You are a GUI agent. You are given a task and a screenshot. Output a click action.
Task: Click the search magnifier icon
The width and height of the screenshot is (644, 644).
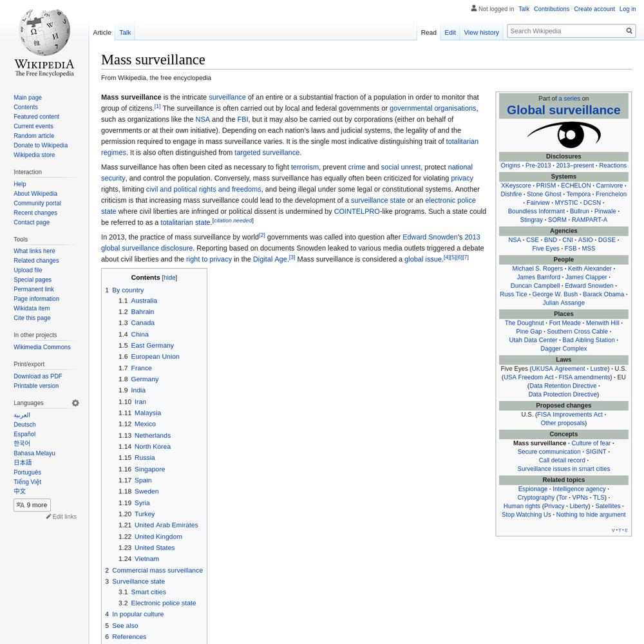[629, 31]
